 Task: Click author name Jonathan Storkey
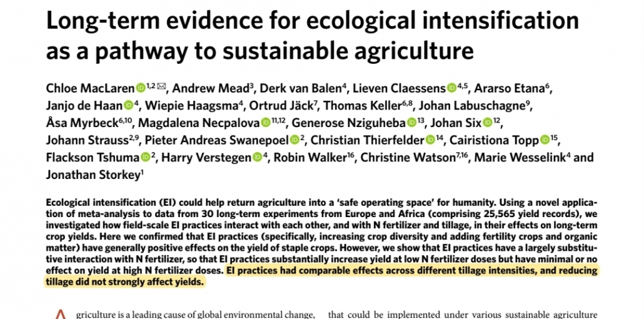pyautogui.click(x=93, y=175)
